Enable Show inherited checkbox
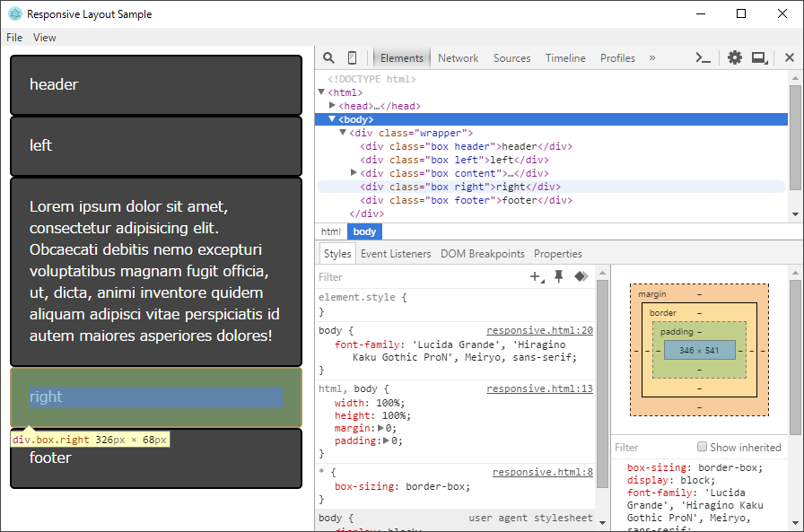 click(x=702, y=447)
